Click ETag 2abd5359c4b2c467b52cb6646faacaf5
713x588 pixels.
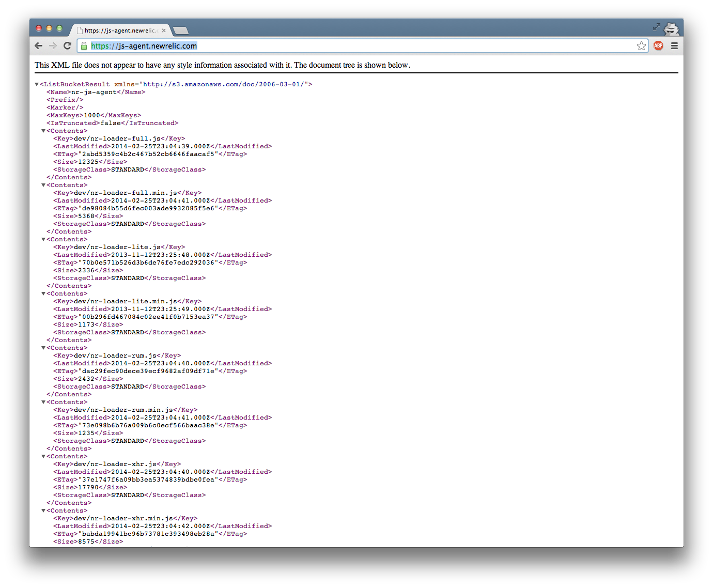tap(148, 154)
